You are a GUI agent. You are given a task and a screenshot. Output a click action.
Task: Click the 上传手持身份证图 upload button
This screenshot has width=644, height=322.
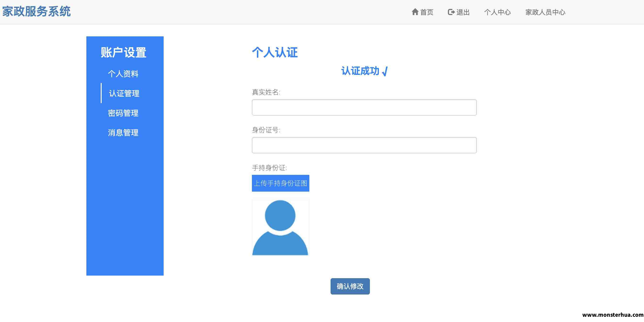coord(281,183)
